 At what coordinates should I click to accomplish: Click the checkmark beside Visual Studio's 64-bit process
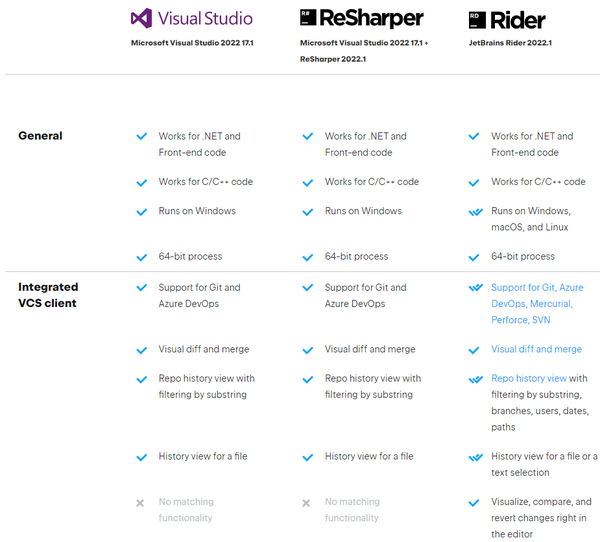coord(141,257)
